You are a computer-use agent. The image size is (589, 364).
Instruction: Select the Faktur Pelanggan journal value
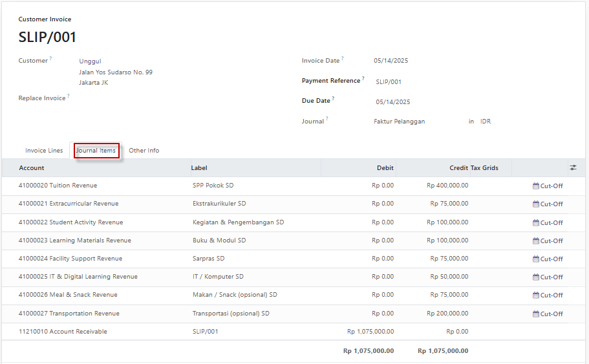click(x=400, y=122)
